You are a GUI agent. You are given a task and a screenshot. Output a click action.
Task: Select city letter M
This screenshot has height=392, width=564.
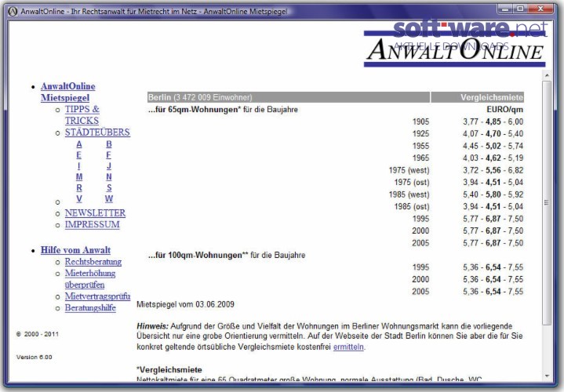pyautogui.click(x=79, y=177)
